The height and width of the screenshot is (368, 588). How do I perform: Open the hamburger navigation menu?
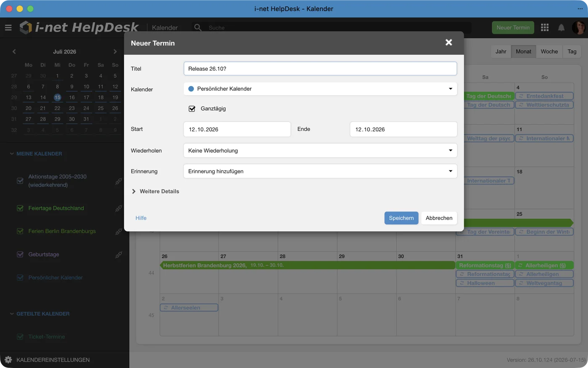[8, 28]
